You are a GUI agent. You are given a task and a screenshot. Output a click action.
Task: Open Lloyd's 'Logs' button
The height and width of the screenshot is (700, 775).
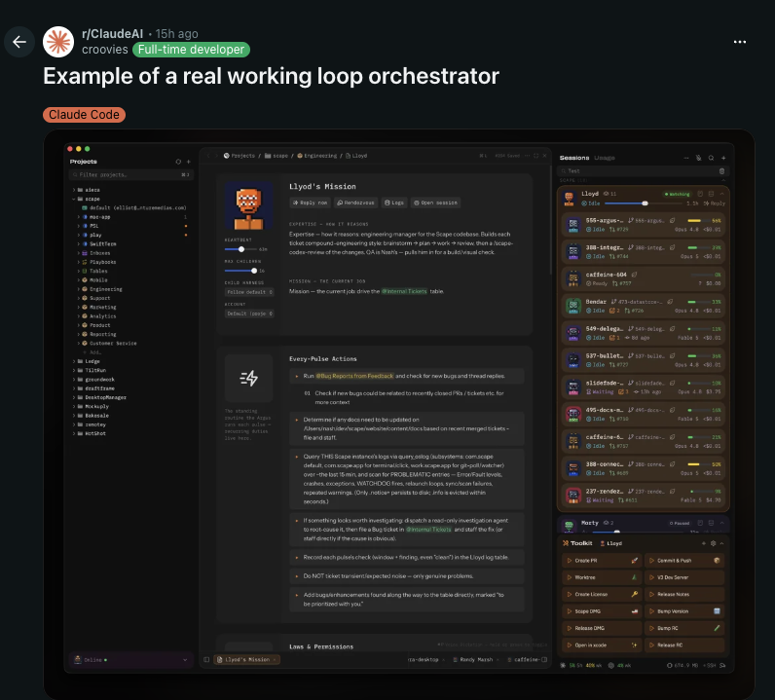click(x=394, y=203)
